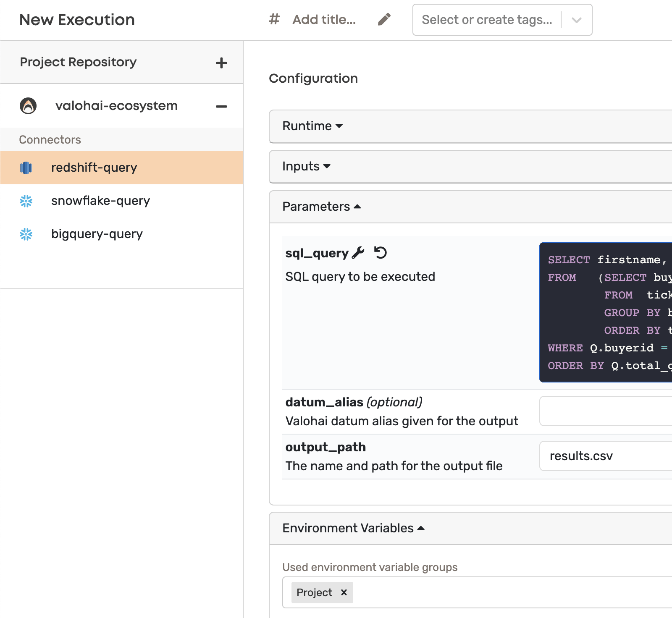Click the Configuration heading

pos(313,78)
